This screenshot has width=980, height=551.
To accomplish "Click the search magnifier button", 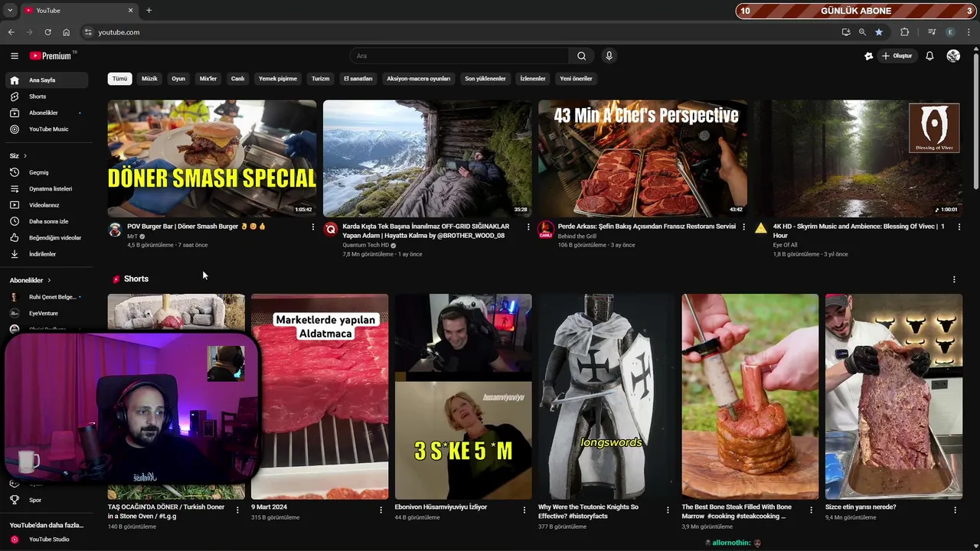I will tap(581, 56).
